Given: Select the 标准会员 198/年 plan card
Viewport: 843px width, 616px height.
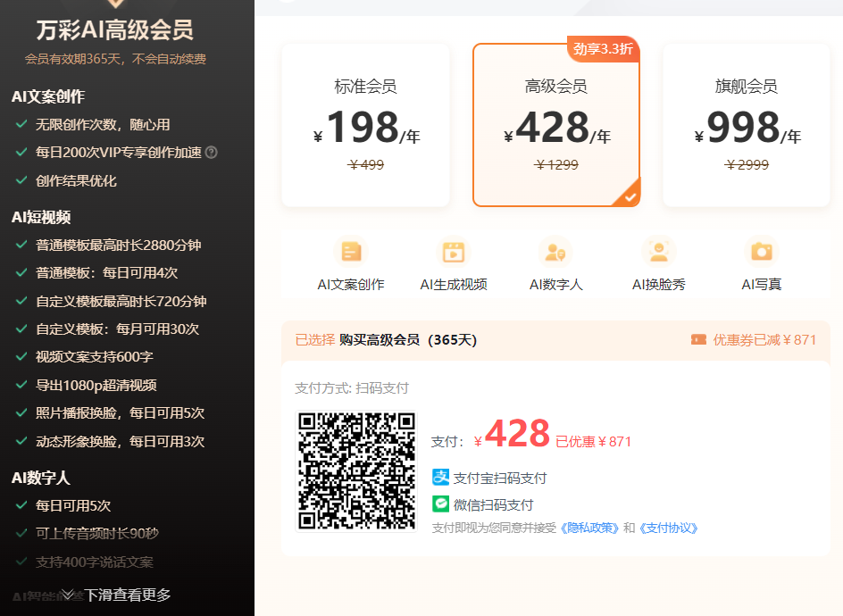Looking at the screenshot, I should (365, 125).
